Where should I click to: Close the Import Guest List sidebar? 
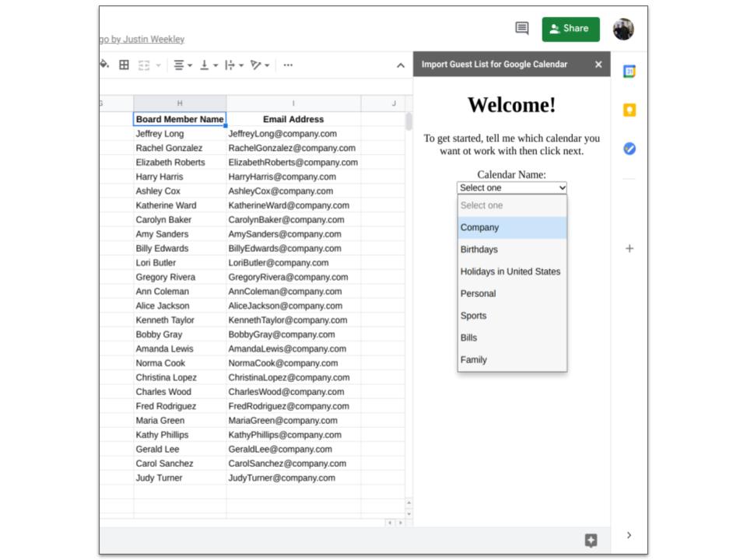pos(598,65)
